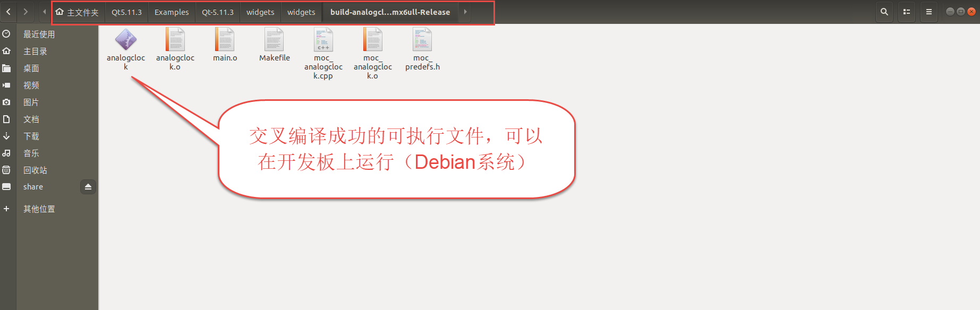Image resolution: width=980 pixels, height=310 pixels.
Task: Show later path segments via right triangle
Action: (x=465, y=12)
